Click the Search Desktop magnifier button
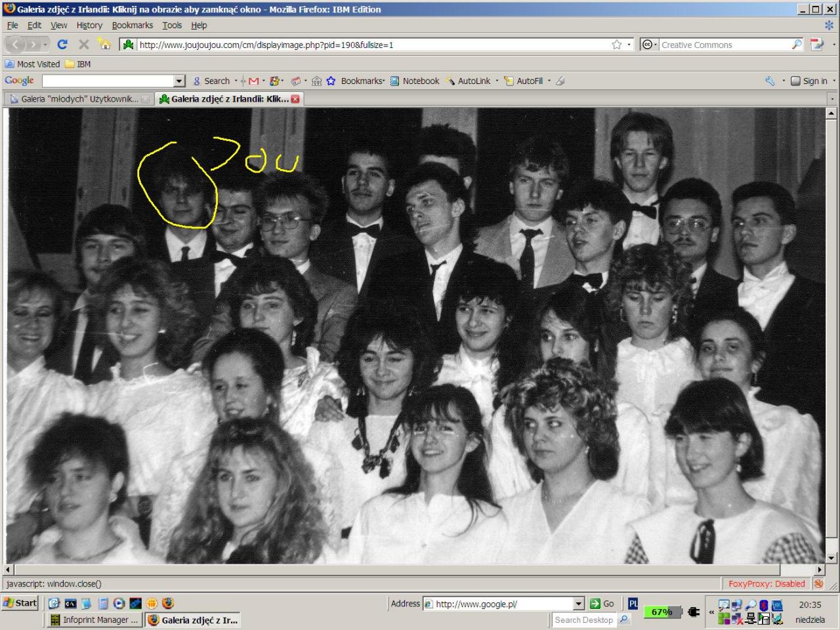Image resolution: width=840 pixels, height=630 pixels. pos(623,619)
